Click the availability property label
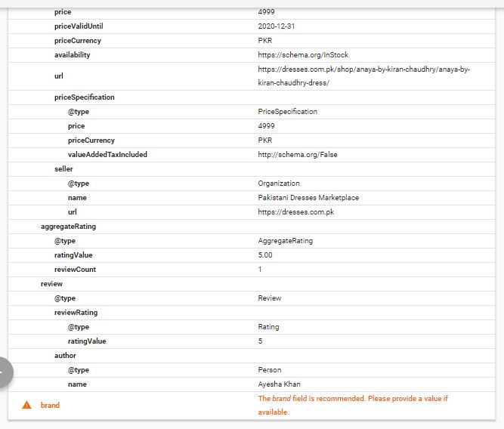Viewport: 504px width, 429px height. 72,55
